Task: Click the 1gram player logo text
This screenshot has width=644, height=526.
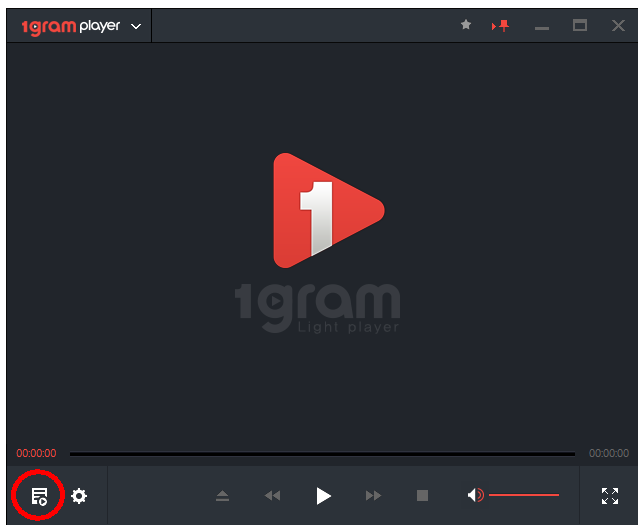Action: [71, 27]
